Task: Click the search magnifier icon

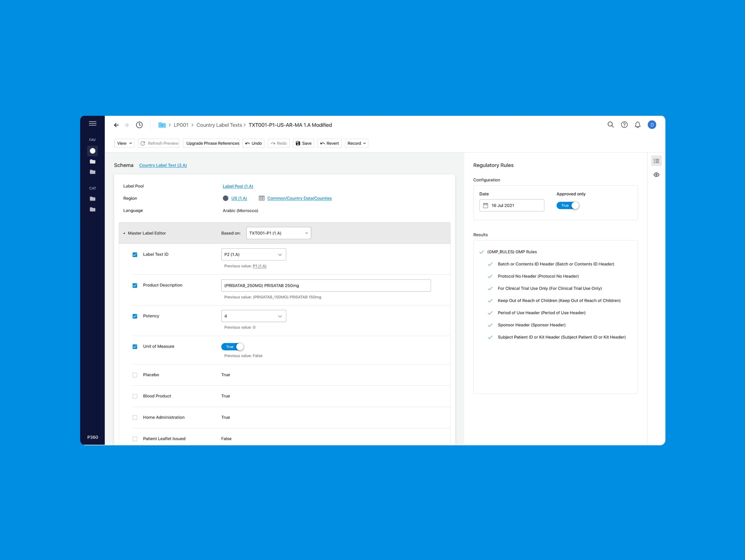Action: tap(610, 125)
